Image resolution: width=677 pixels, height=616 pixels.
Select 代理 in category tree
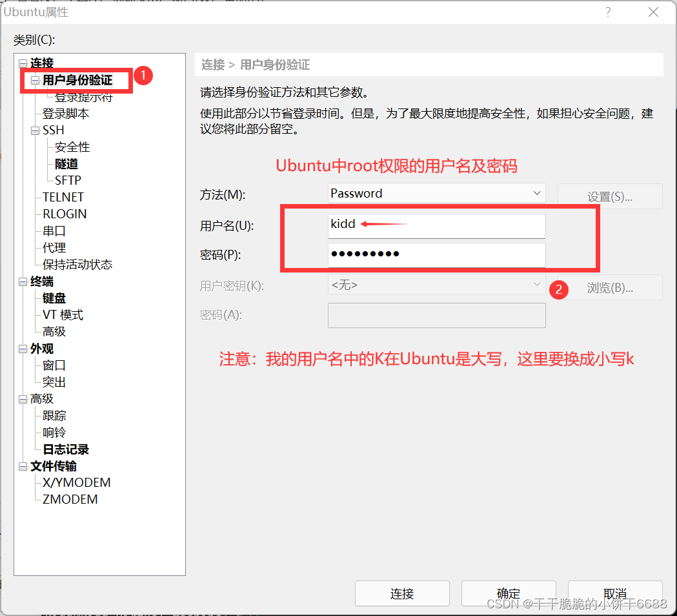tap(54, 248)
